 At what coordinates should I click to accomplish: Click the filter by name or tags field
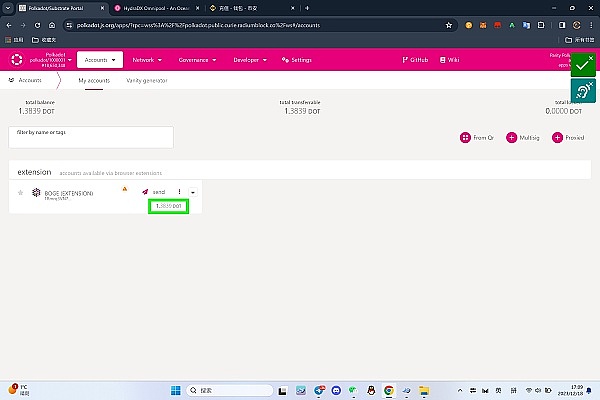click(91, 137)
